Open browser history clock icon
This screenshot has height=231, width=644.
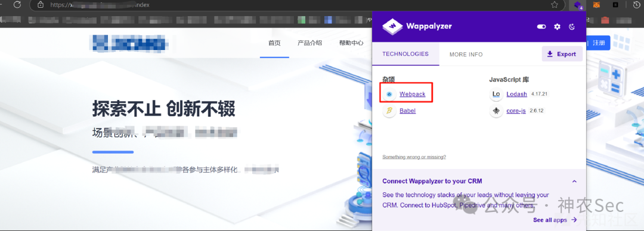[637, 5]
